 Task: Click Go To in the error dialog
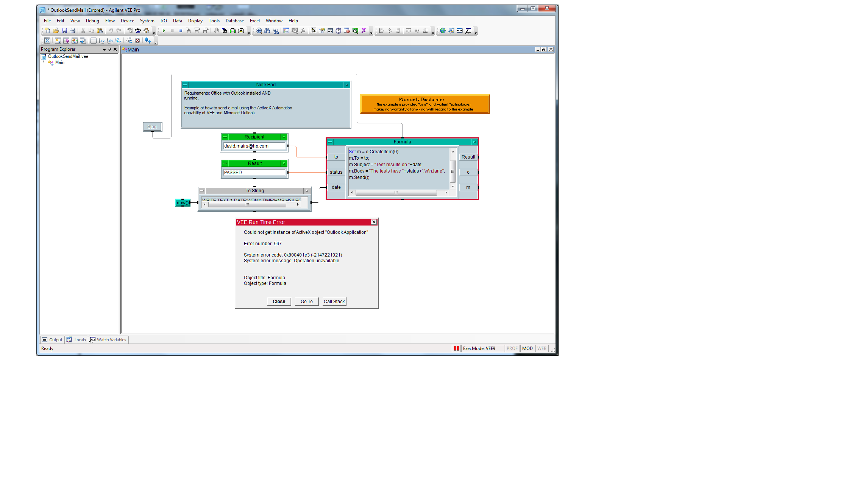point(307,302)
